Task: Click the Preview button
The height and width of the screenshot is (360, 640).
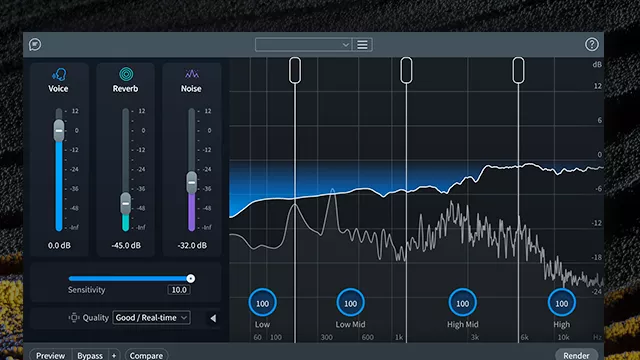Action: (x=51, y=355)
